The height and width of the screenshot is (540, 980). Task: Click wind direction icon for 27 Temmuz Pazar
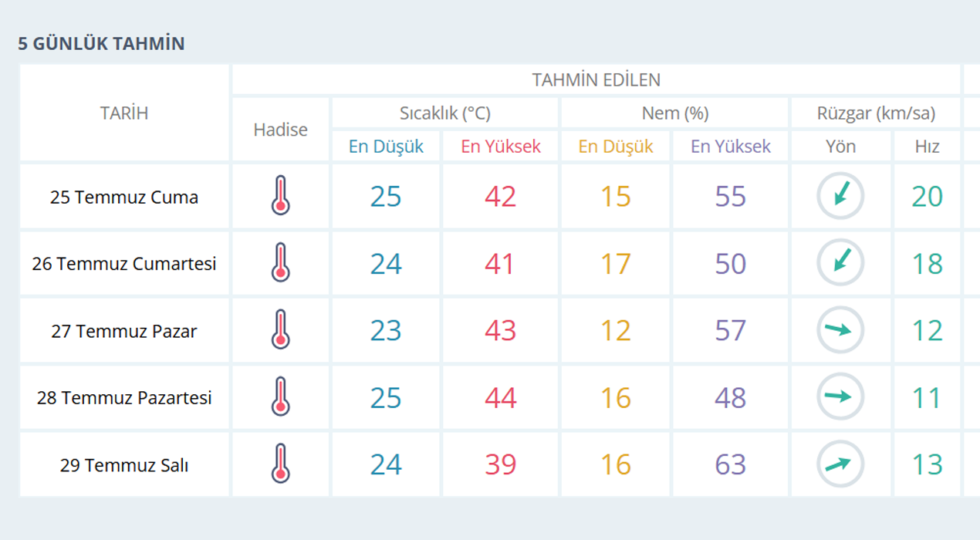pyautogui.click(x=840, y=330)
